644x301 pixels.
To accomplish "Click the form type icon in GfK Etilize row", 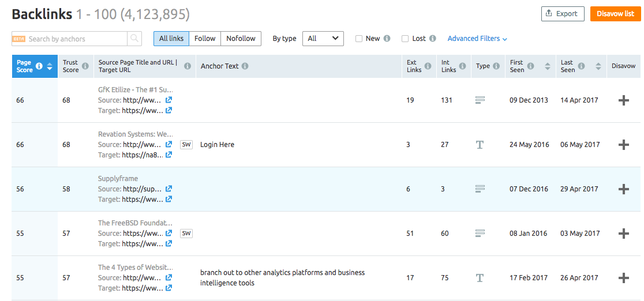I will (480, 100).
